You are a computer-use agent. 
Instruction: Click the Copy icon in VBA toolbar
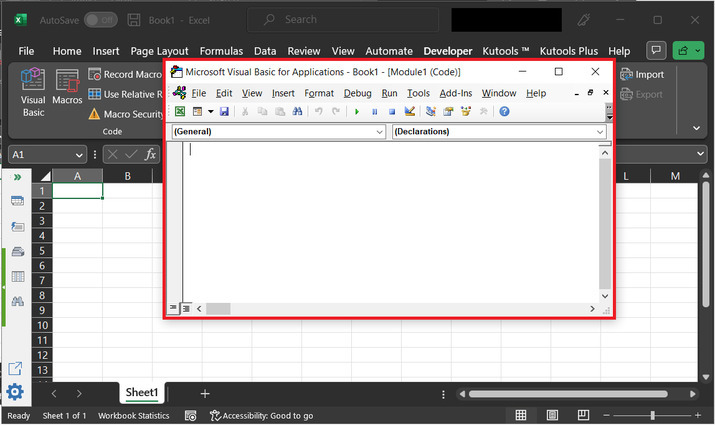tap(262, 111)
